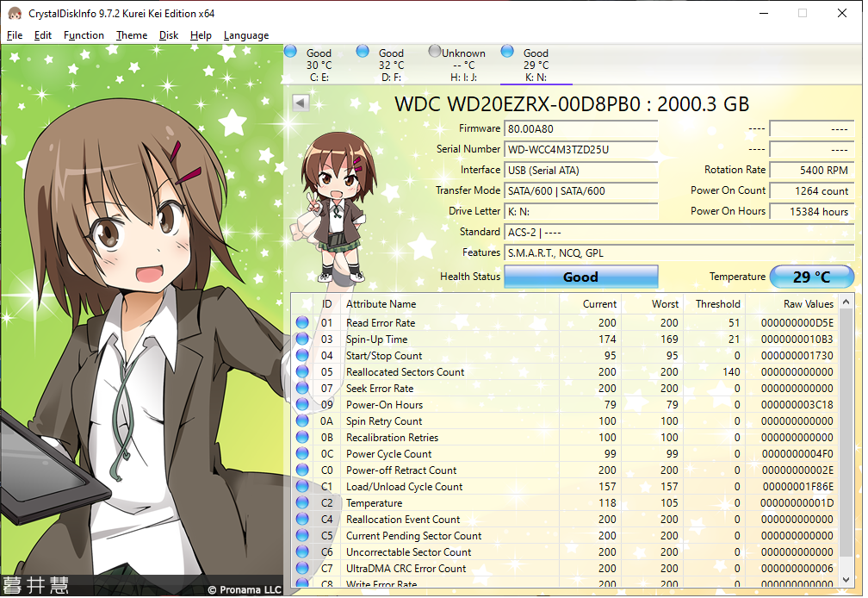The image size is (868, 598).
Task: Select the D: F: disk status orb
Action: (363, 52)
